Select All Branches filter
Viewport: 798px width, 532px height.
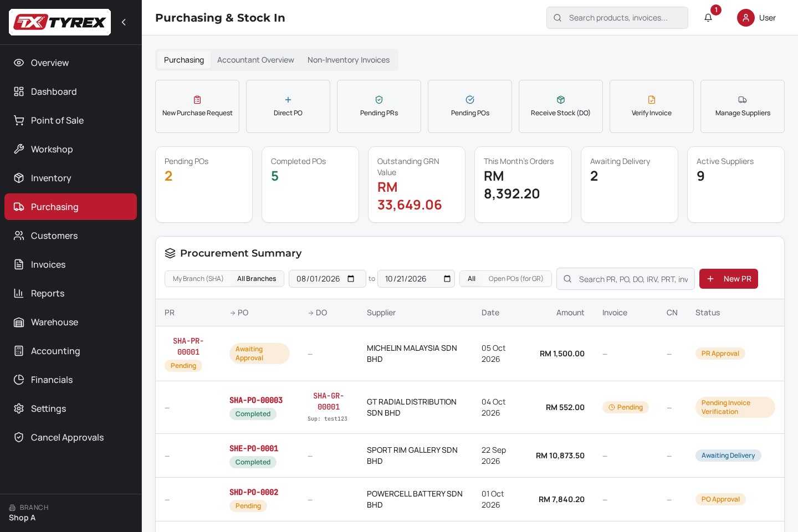(x=257, y=279)
